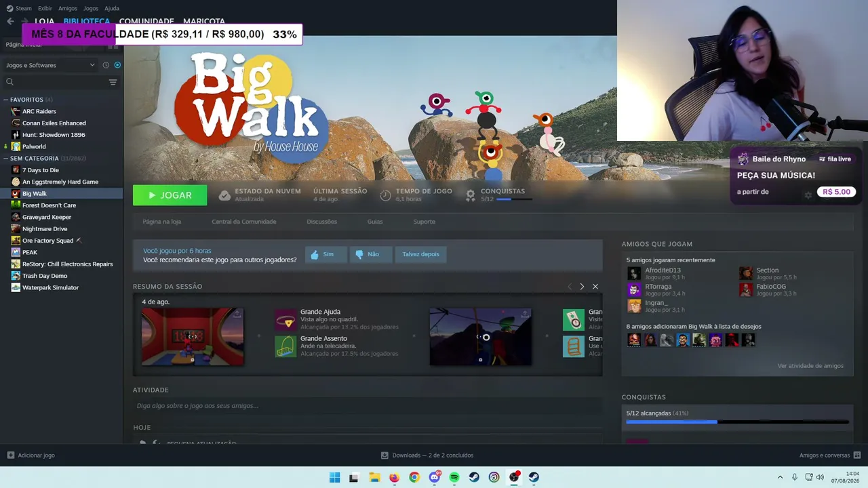This screenshot has width=868, height=488.
Task: Open the Windows Start menu
Action: coord(334,477)
